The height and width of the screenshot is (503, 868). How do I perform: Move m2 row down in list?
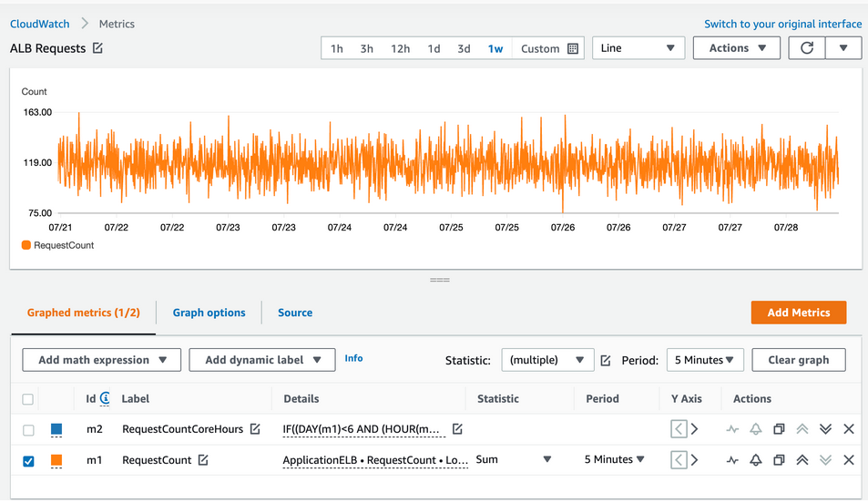825,429
